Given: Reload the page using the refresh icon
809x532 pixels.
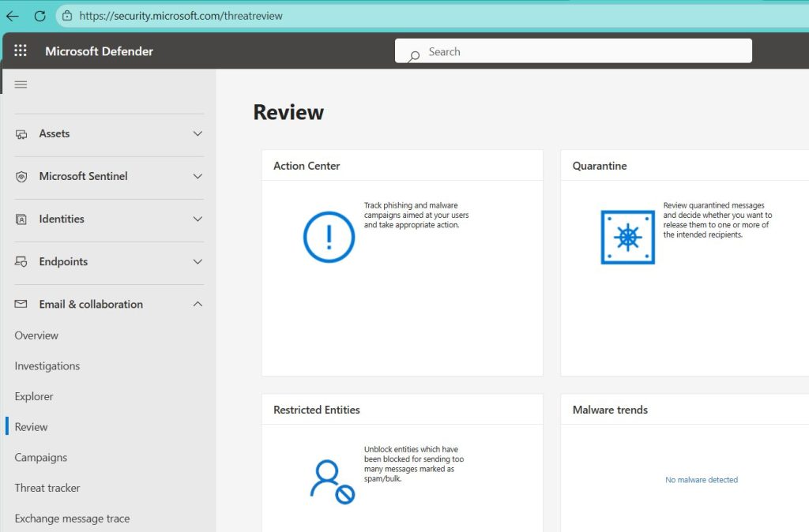Looking at the screenshot, I should tap(40, 16).
